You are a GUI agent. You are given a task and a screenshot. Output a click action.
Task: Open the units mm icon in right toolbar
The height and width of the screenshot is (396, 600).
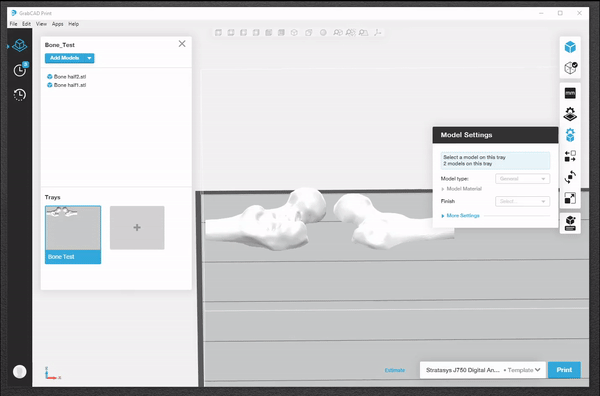[x=570, y=93]
